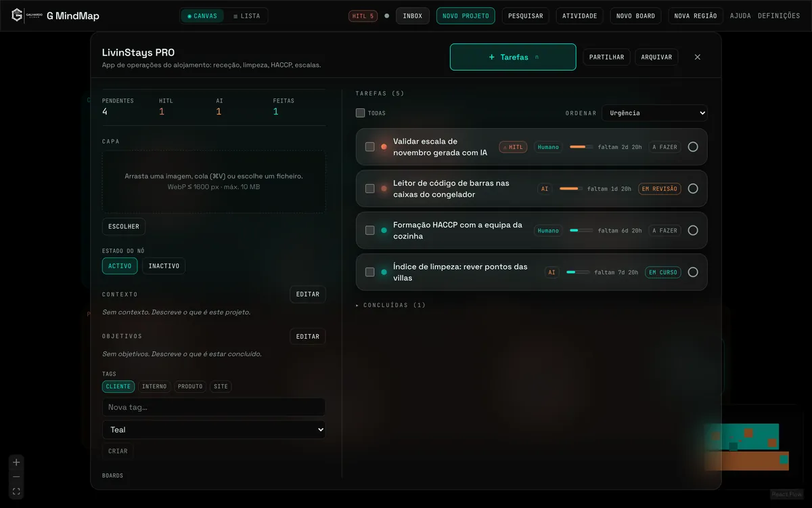Image resolution: width=812 pixels, height=508 pixels.
Task: Mark 'Formação HACCP' task circle done
Action: [x=693, y=230]
